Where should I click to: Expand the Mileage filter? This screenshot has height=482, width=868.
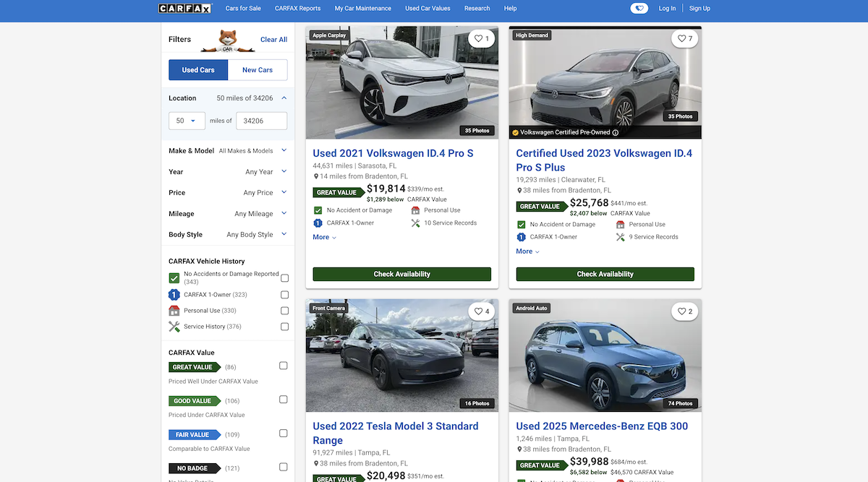[284, 213]
